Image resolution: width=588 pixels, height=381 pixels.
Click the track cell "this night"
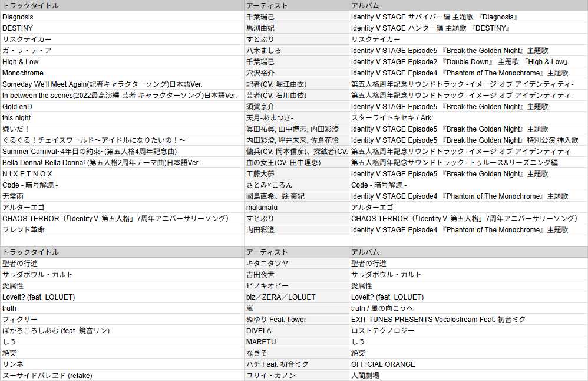pos(122,118)
